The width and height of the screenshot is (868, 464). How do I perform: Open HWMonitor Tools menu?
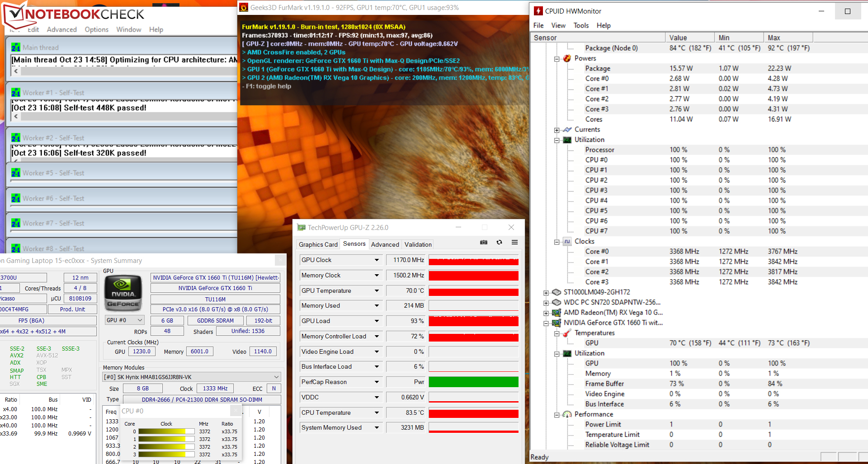581,25
